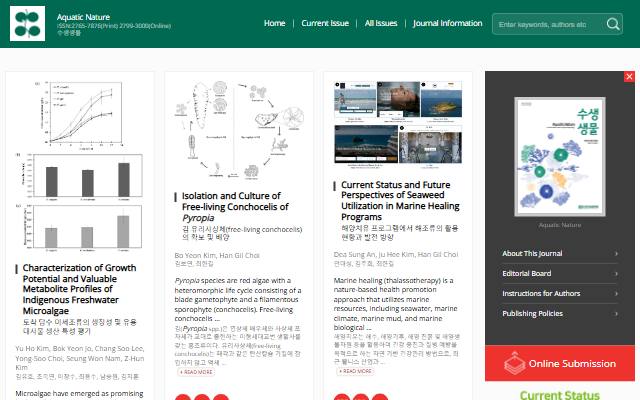This screenshot has width=640, height=400.
Task: Click the Aquatic Nature site title
Action: [x=83, y=17]
